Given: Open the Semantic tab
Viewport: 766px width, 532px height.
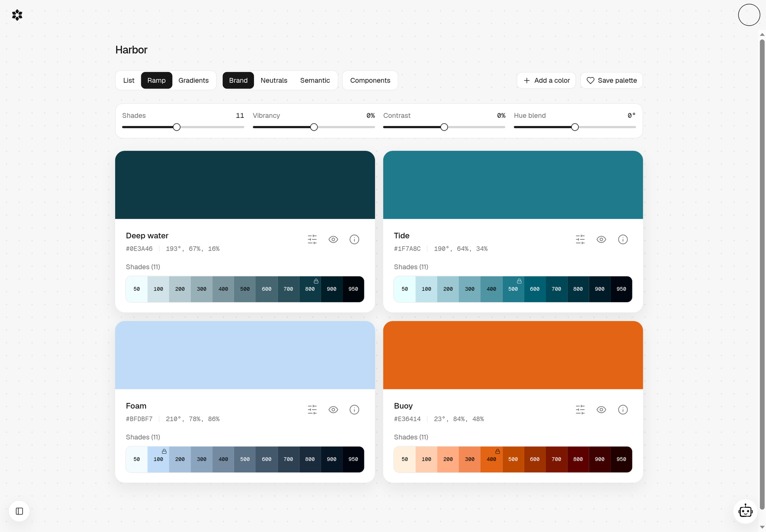Looking at the screenshot, I should point(315,80).
